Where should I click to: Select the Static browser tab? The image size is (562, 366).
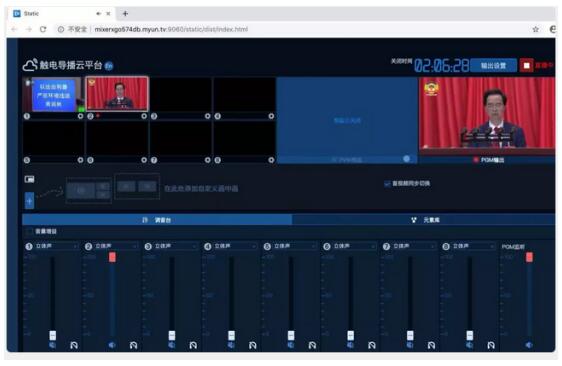(61, 14)
